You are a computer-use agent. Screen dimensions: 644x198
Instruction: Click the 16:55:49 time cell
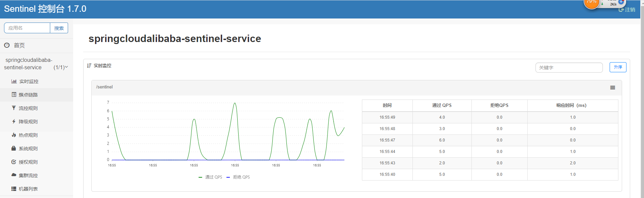coord(387,117)
